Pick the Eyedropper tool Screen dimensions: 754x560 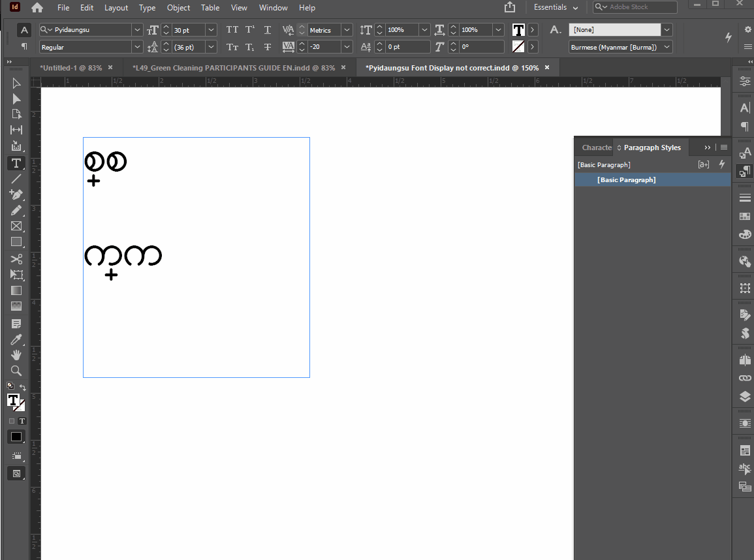pyautogui.click(x=16, y=340)
